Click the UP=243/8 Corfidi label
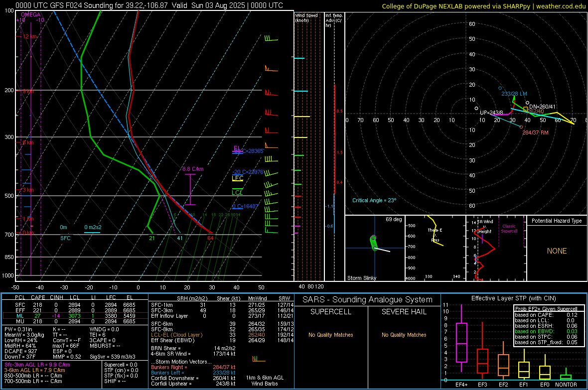This screenshot has height=390, width=588. pos(491,113)
